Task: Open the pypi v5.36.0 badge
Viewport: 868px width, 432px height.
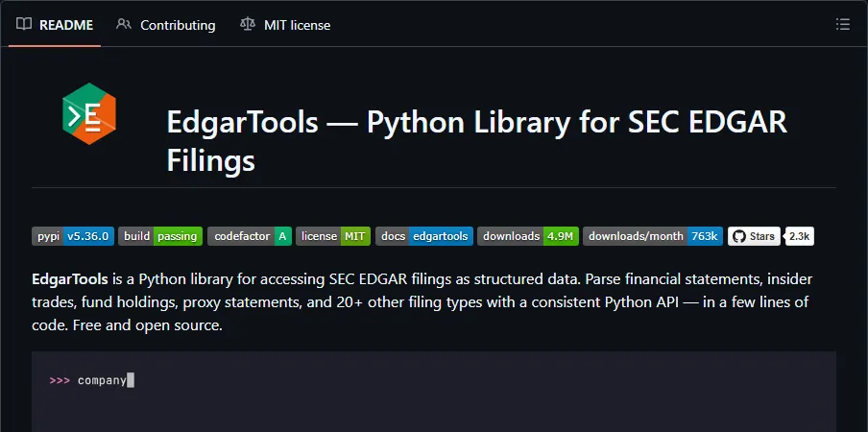Action: pyautogui.click(x=73, y=236)
